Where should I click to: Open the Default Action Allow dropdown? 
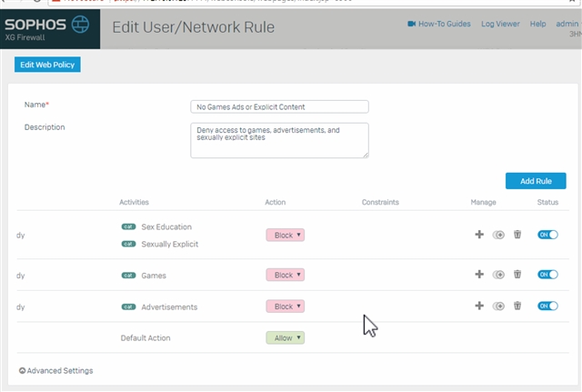point(285,337)
